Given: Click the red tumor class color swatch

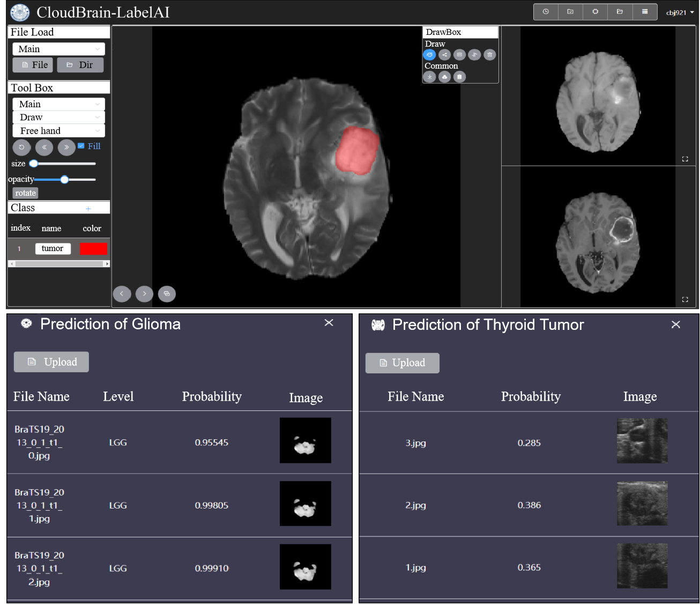Looking at the screenshot, I should pyautogui.click(x=93, y=249).
